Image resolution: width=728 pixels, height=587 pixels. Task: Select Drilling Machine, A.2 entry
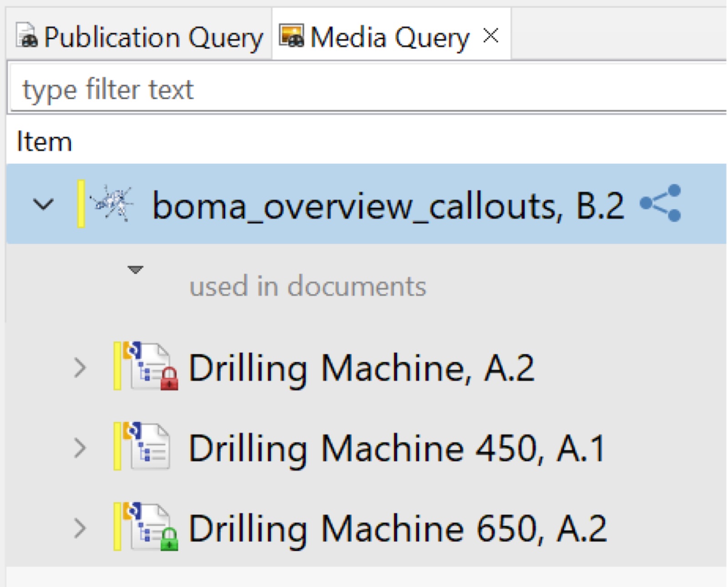point(361,368)
